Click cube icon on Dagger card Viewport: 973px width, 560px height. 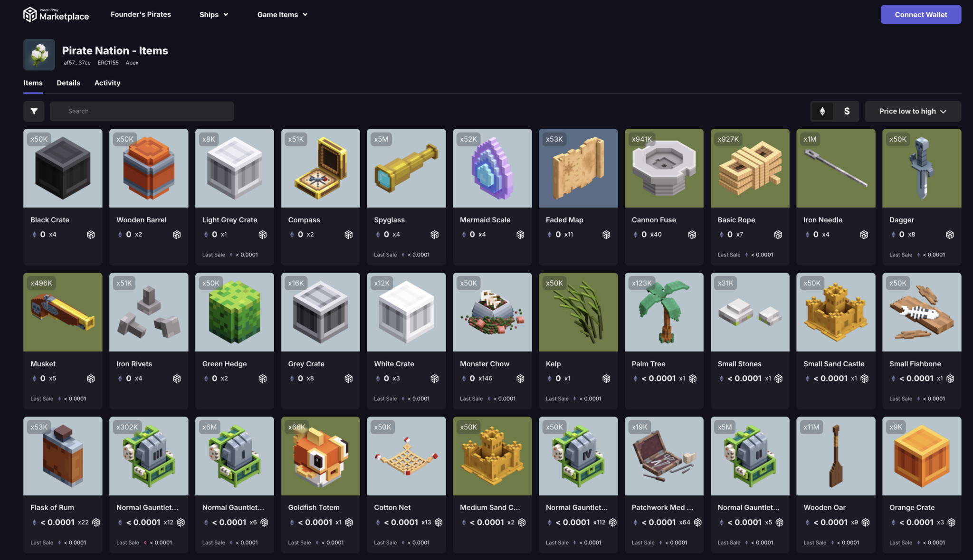click(950, 235)
